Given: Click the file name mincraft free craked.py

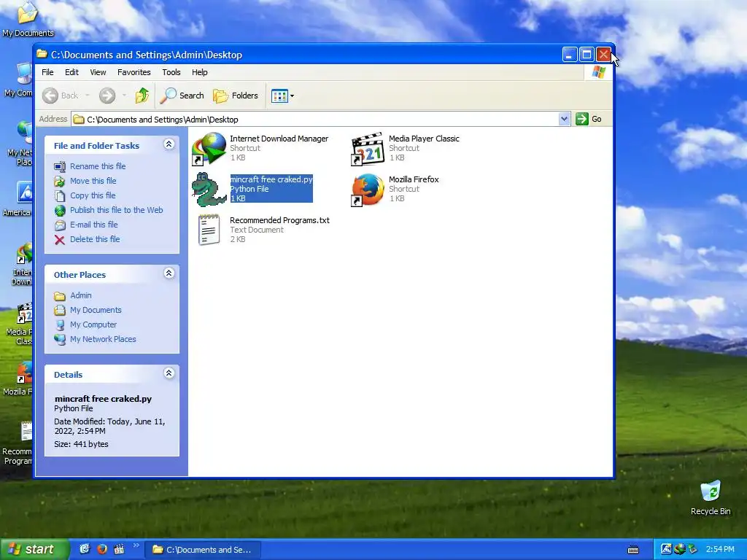Looking at the screenshot, I should tap(271, 179).
